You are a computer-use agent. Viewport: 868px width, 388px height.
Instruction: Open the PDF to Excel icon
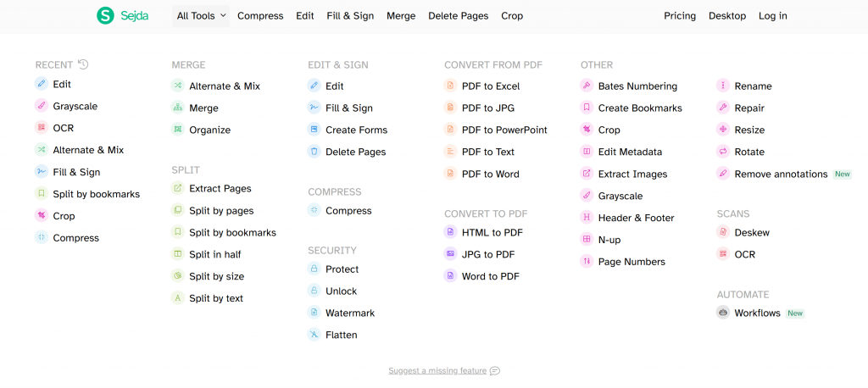tap(450, 86)
